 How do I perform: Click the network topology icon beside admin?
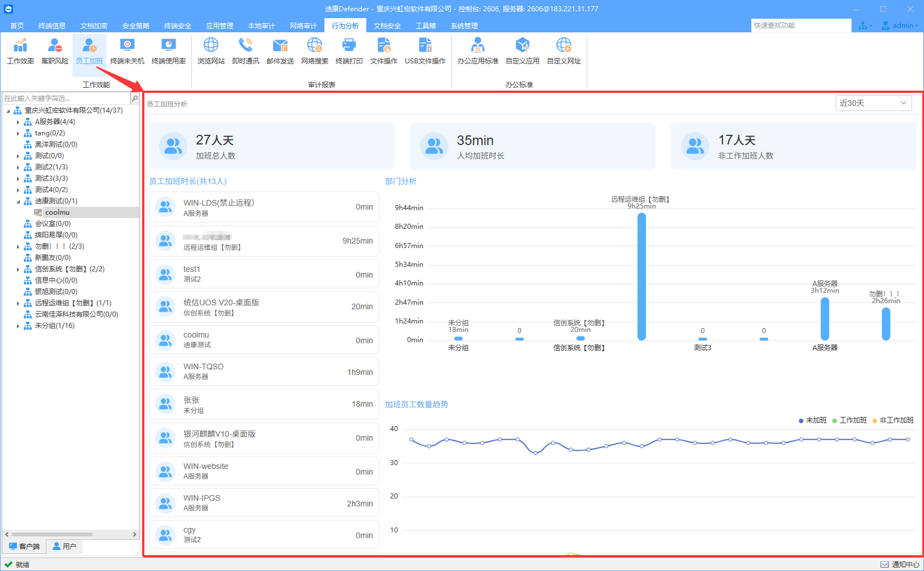tap(863, 25)
